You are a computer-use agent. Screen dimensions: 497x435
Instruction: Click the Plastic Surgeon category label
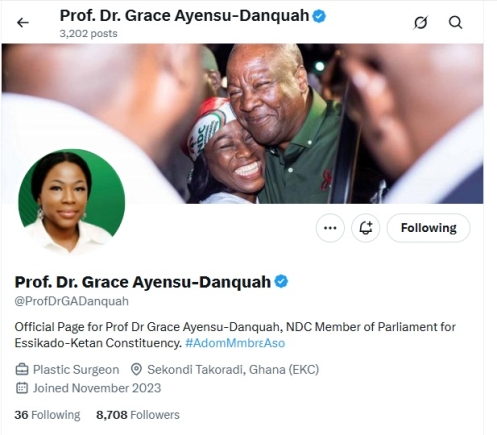click(x=76, y=370)
